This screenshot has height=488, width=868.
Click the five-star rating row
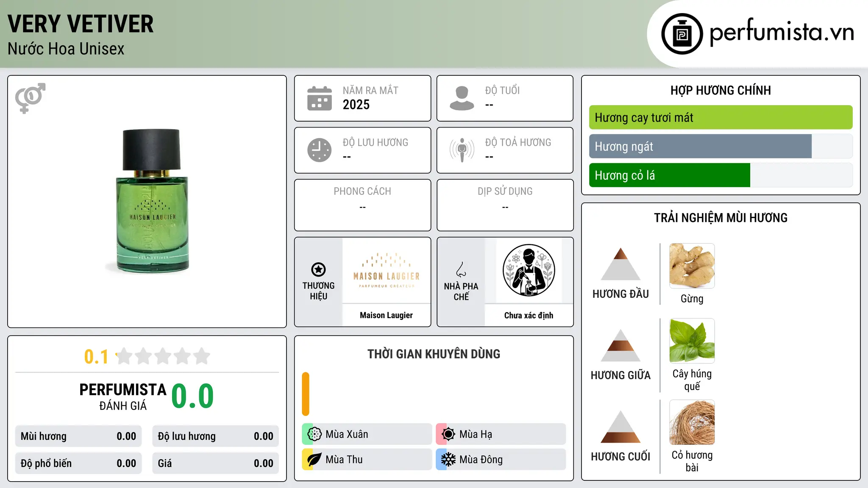click(163, 356)
